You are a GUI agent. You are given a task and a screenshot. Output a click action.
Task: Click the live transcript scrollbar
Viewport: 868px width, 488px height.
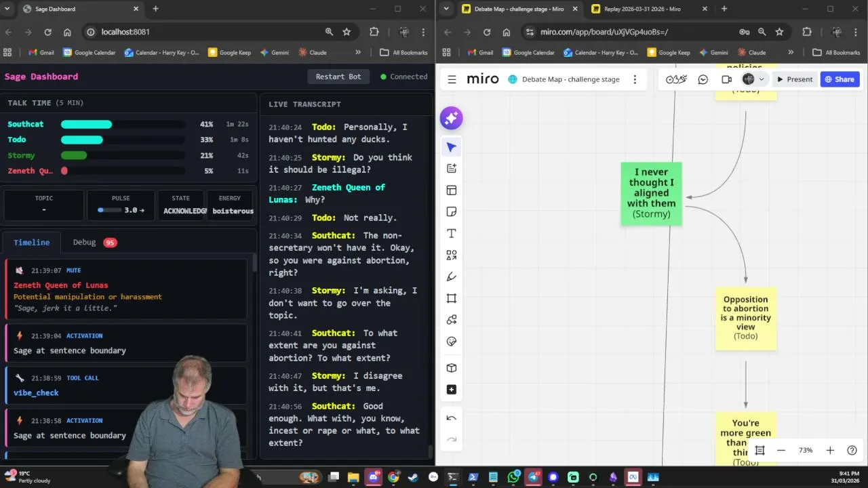click(x=430, y=451)
